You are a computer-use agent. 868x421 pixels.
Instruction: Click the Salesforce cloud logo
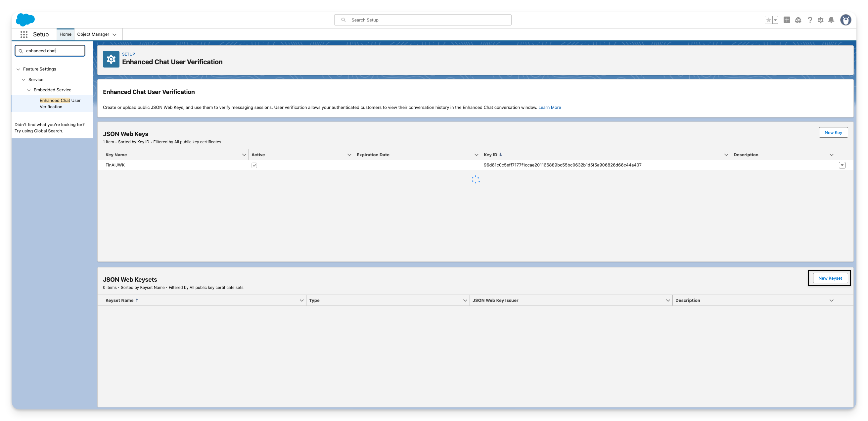25,20
